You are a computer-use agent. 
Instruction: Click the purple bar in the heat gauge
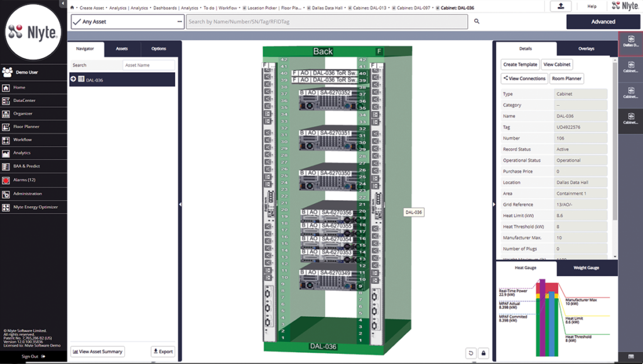click(542, 318)
